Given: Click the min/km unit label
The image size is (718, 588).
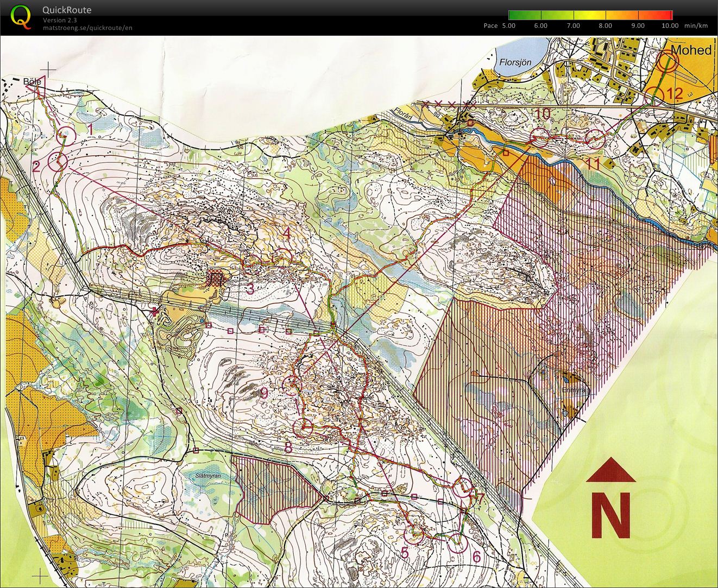Looking at the screenshot, I should (696, 26).
